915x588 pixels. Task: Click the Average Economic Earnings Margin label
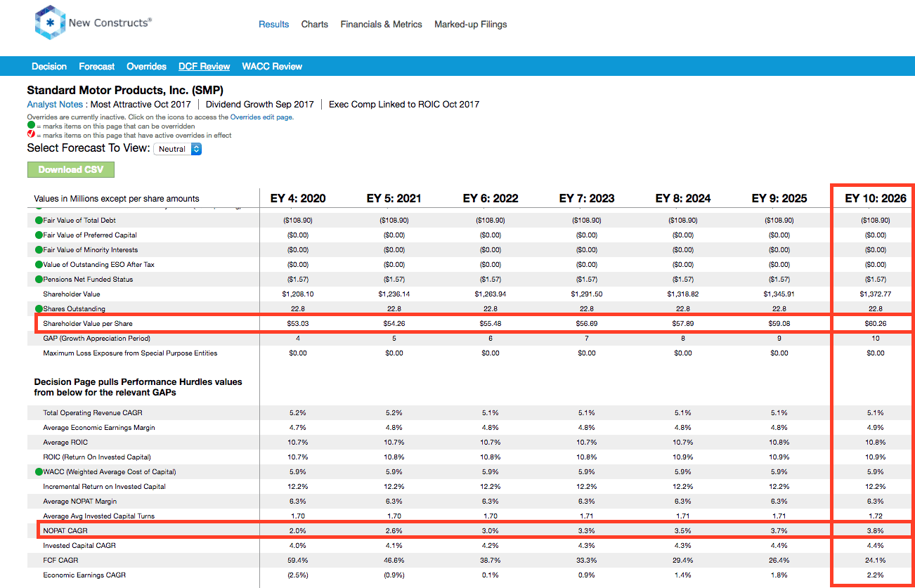click(99, 428)
